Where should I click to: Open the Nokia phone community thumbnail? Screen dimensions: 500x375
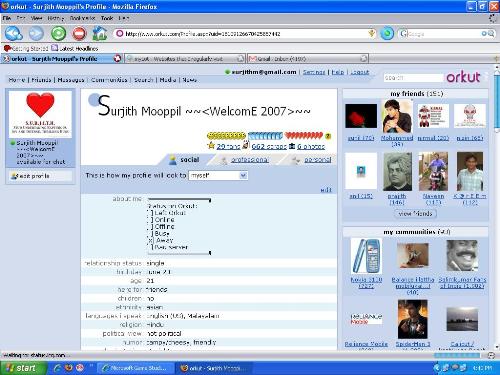click(x=366, y=256)
